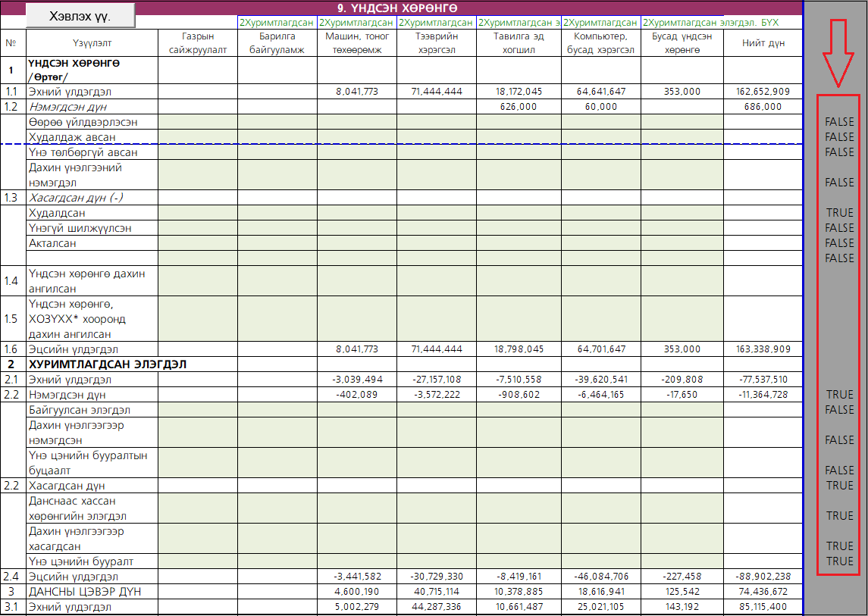Click the ДАНСНЫ ЦЭВЭР ДҮН row label
868x616 pixels.
click(x=84, y=591)
